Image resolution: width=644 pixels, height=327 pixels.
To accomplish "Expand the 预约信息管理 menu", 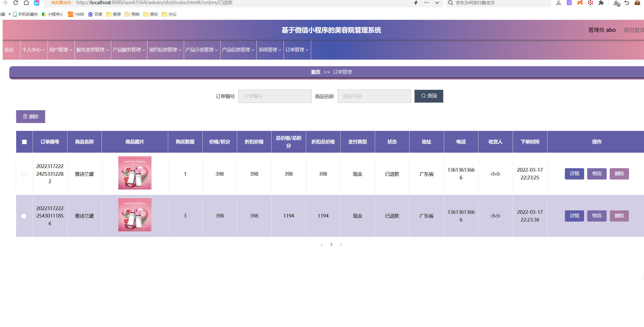I will click(166, 50).
